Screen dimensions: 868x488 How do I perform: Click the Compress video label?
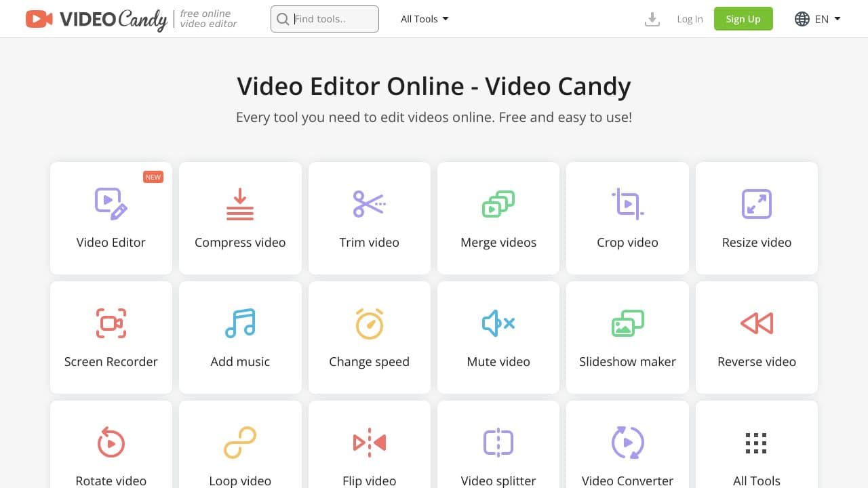coord(240,242)
